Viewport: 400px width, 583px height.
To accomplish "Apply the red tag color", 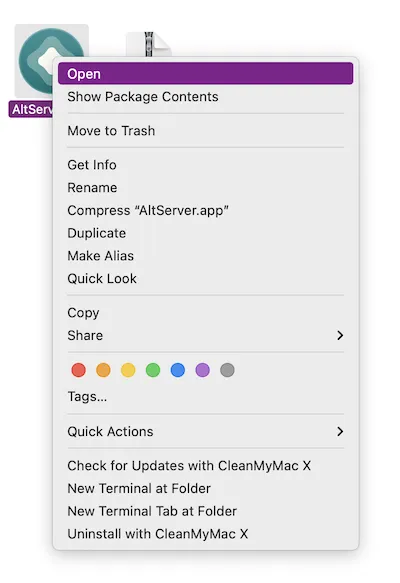I will (x=78, y=370).
